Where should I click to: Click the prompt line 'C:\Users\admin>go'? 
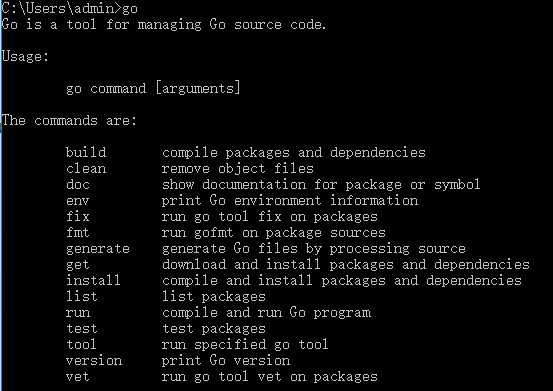coord(69,8)
